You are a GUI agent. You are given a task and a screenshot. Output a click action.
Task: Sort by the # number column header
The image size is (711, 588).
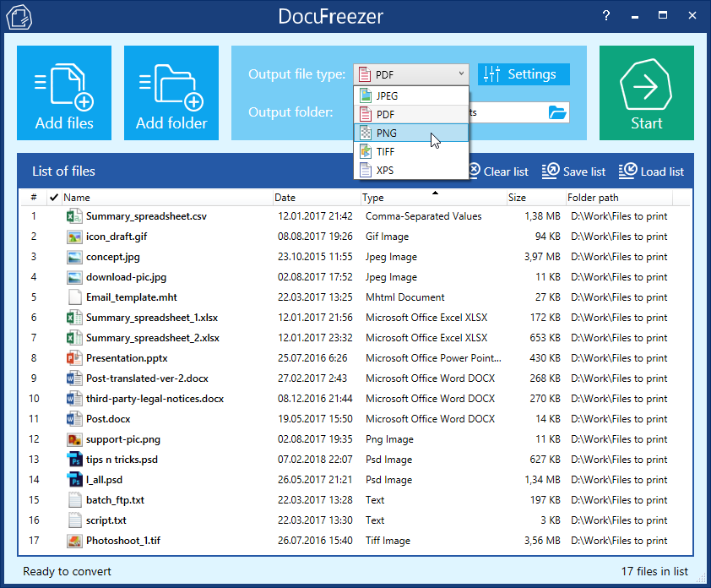pyautogui.click(x=34, y=198)
